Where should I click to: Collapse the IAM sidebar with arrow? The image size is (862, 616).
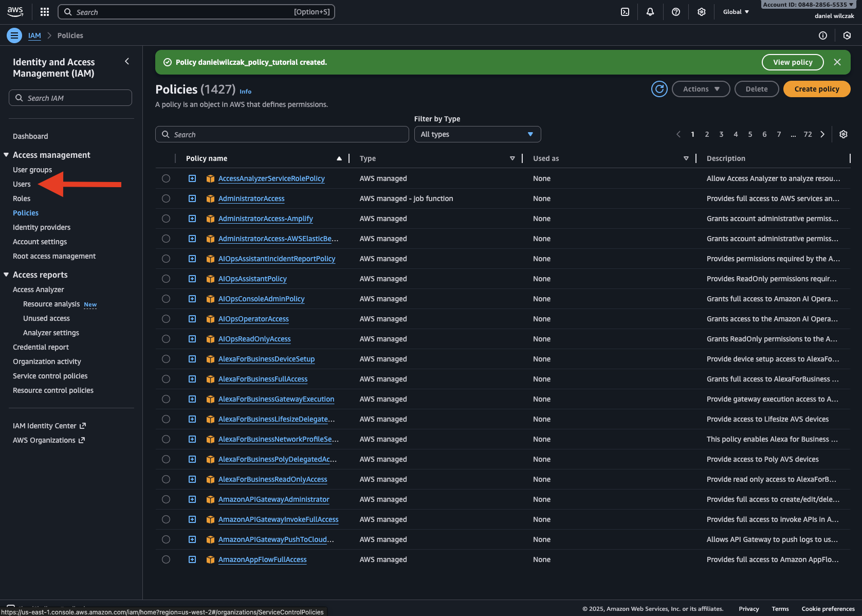coord(127,62)
